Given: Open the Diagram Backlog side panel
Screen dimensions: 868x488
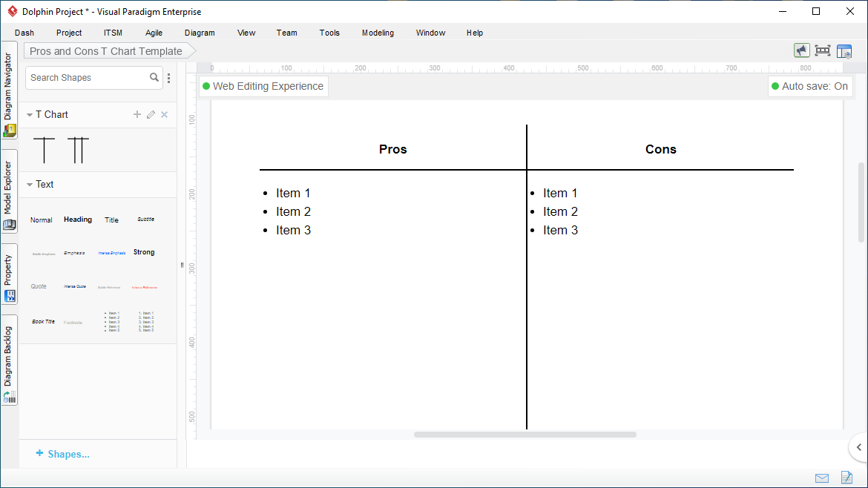Looking at the screenshot, I should click(9, 360).
